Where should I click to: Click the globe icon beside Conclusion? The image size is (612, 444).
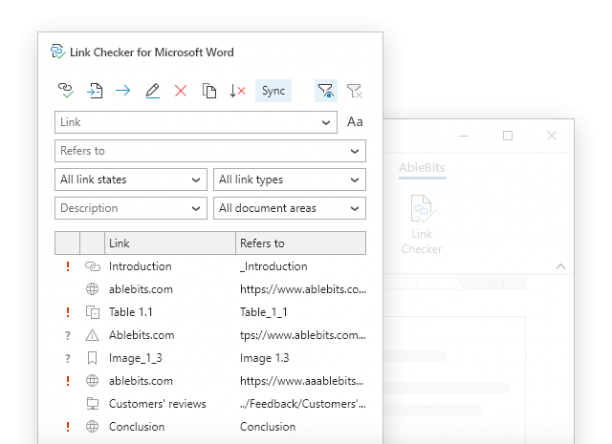[x=92, y=427]
